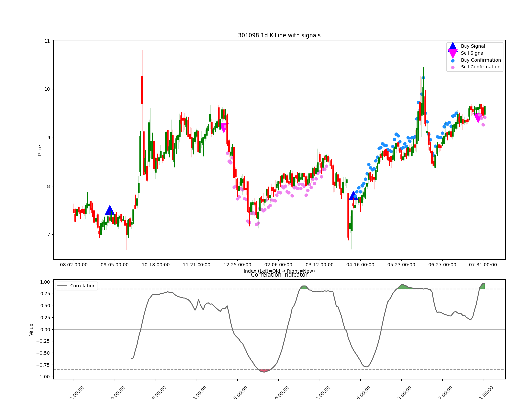This screenshot has height=399, width=532.
Task: Select the sell signal triangle near 07-31
Action: (478, 118)
